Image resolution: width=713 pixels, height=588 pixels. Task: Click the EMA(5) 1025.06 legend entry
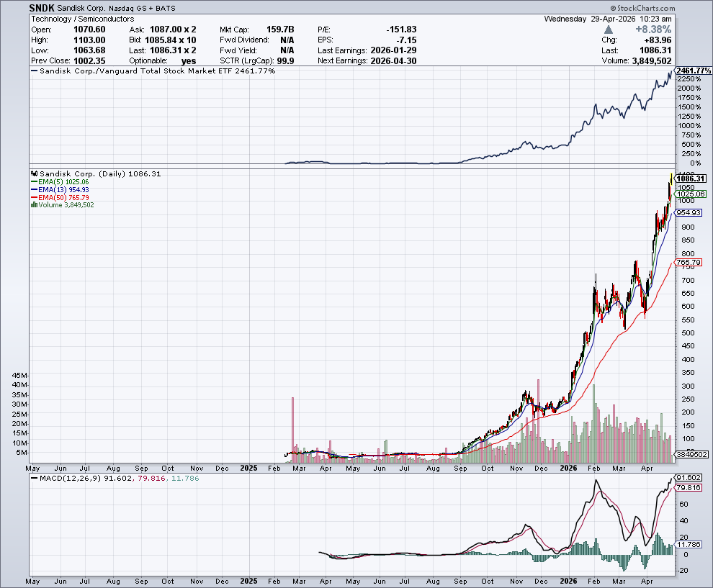point(60,182)
